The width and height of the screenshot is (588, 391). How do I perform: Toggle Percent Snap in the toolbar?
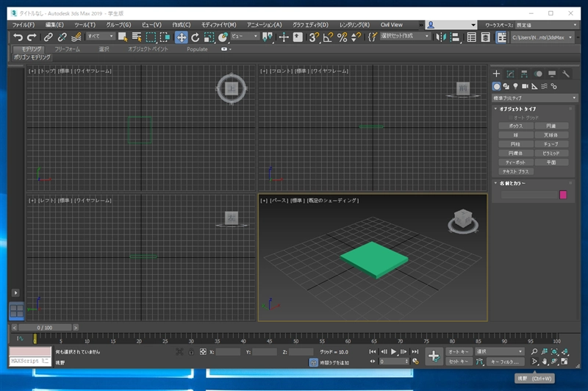[x=342, y=37]
